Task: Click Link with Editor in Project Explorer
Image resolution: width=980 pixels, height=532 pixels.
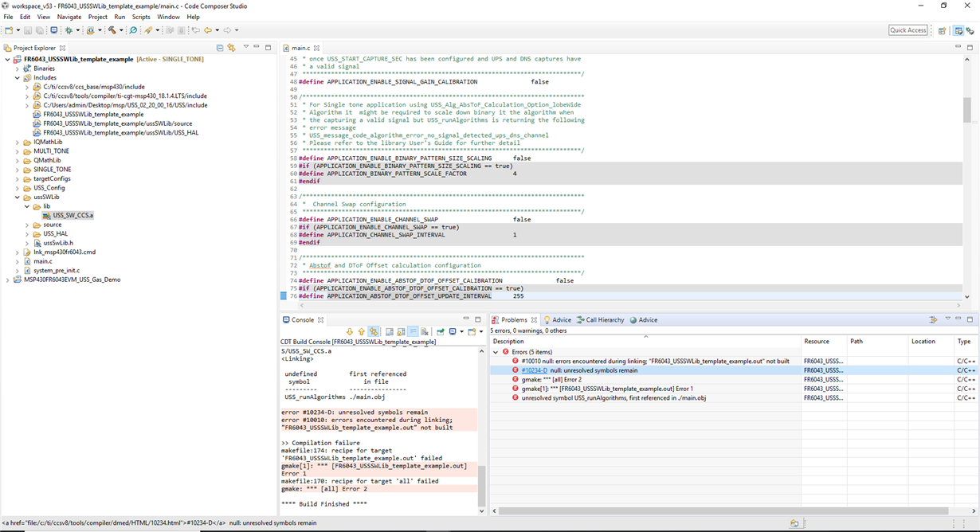Action: click(x=231, y=48)
